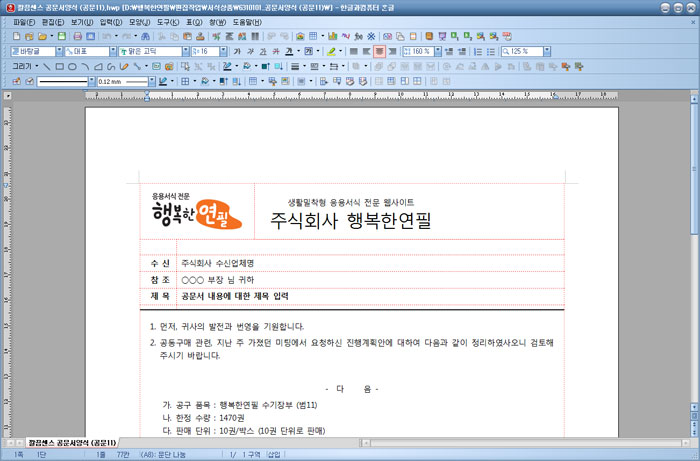Select the rectangle drawing tool
700x461 pixels.
59,66
